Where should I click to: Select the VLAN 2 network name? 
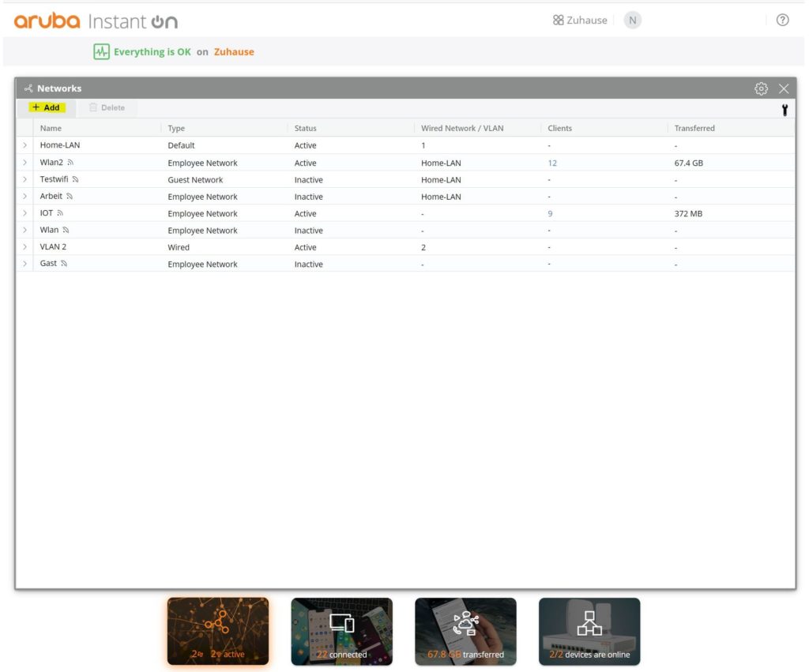tap(53, 246)
